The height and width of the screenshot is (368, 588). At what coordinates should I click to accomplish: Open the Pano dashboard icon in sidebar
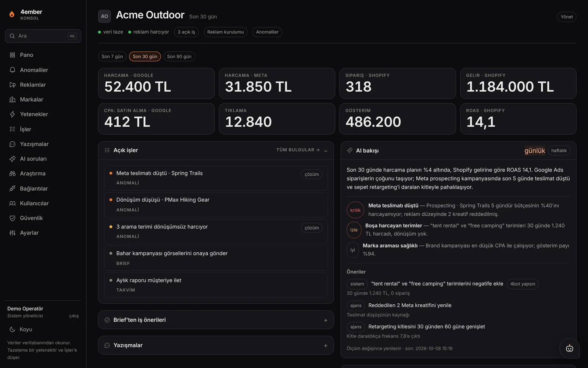[12, 55]
